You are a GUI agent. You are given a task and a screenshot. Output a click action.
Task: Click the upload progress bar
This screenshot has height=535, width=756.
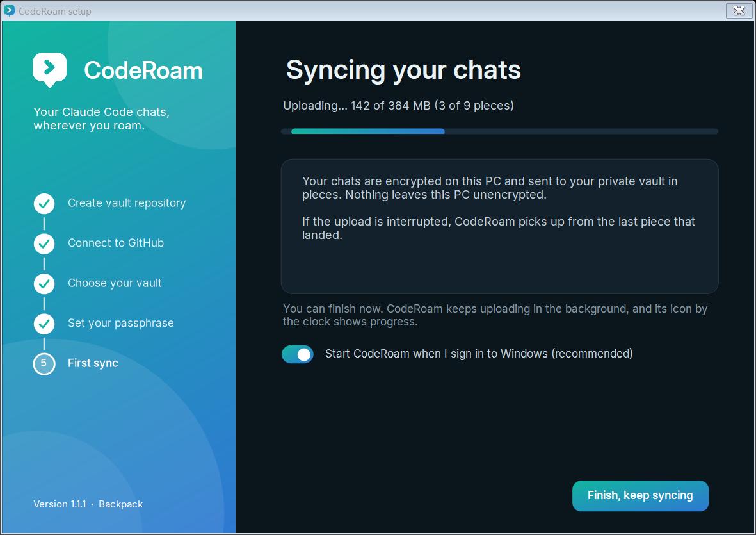(x=499, y=131)
